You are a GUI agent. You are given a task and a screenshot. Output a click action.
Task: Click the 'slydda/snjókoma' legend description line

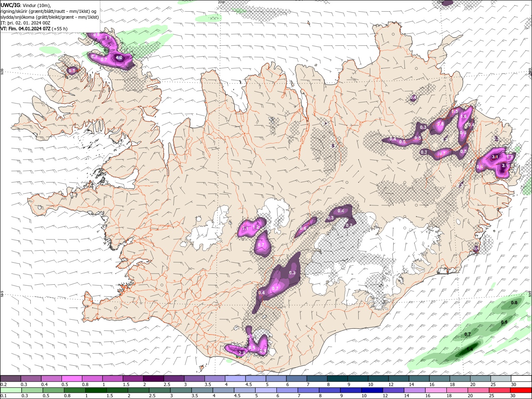pos(50,17)
